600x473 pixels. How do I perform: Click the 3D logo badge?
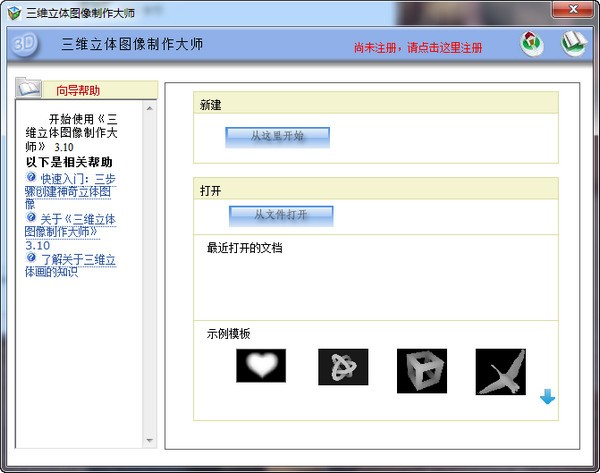pyautogui.click(x=24, y=44)
